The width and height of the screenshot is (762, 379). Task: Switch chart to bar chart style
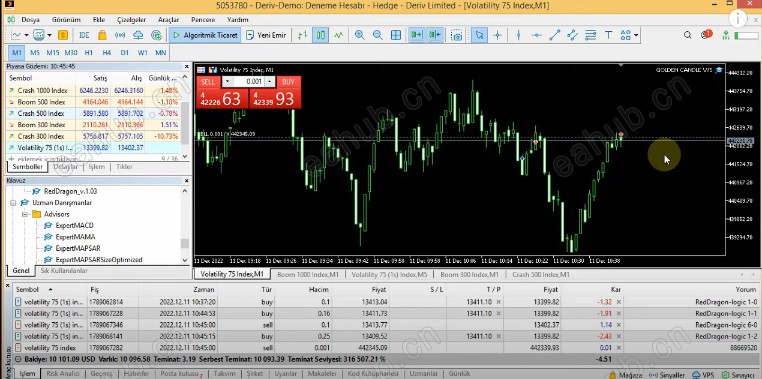(x=303, y=35)
